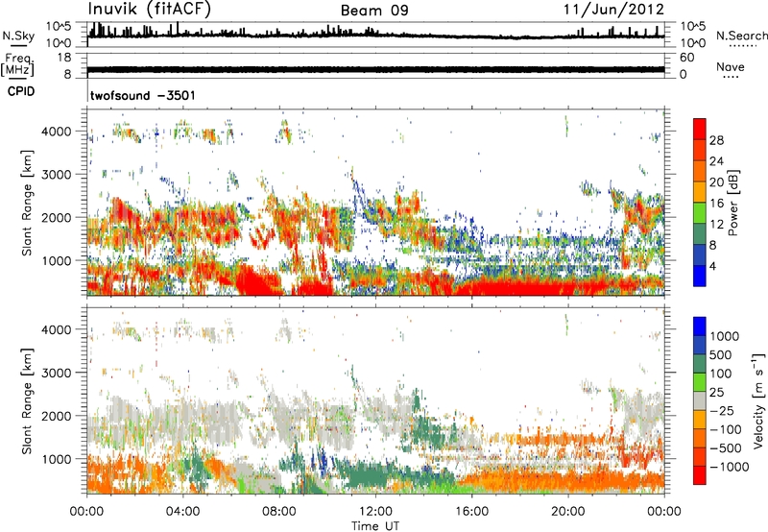Pick the red top segment of power colorbar
The height and width of the screenshot is (532, 768).
(x=700, y=130)
